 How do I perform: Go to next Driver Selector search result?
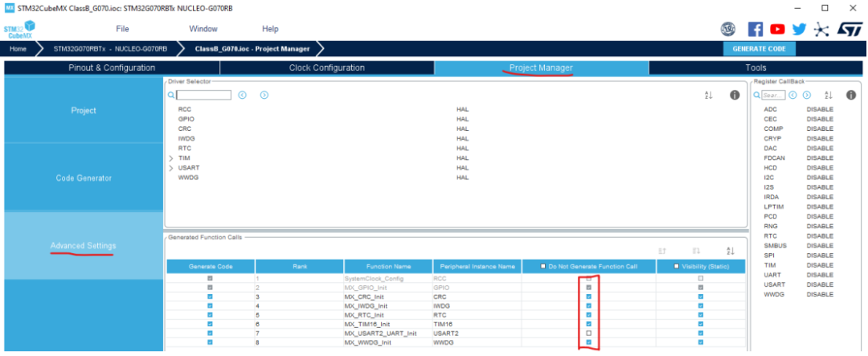[x=264, y=96]
